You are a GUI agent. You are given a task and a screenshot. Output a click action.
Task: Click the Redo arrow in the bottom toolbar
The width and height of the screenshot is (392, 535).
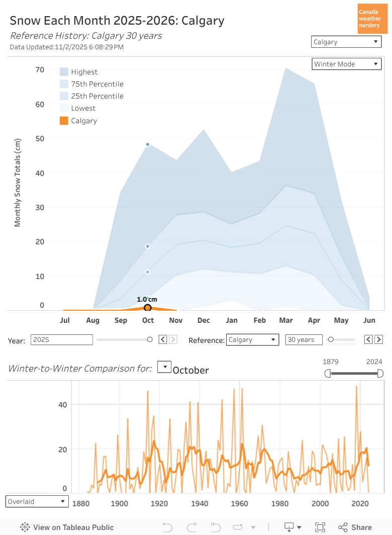[191, 527]
